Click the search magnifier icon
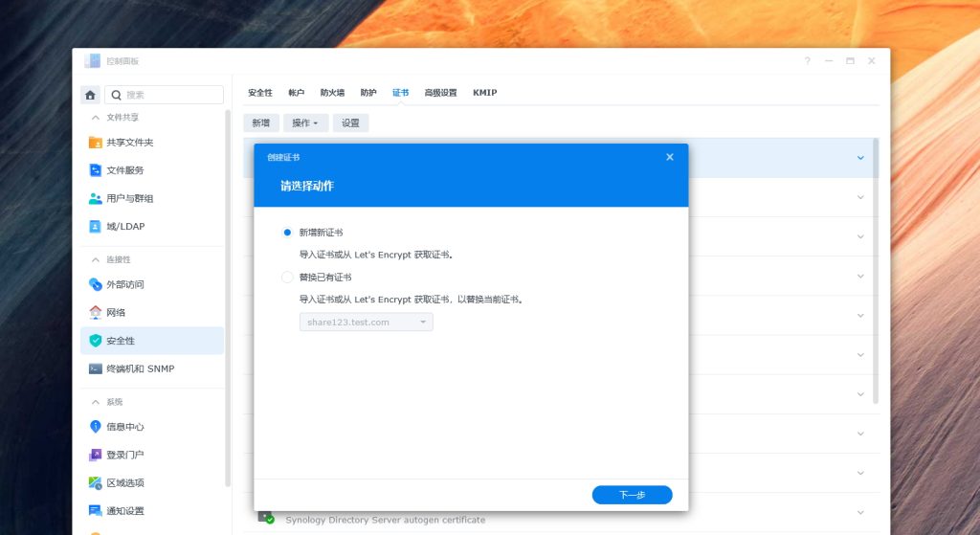 (116, 95)
